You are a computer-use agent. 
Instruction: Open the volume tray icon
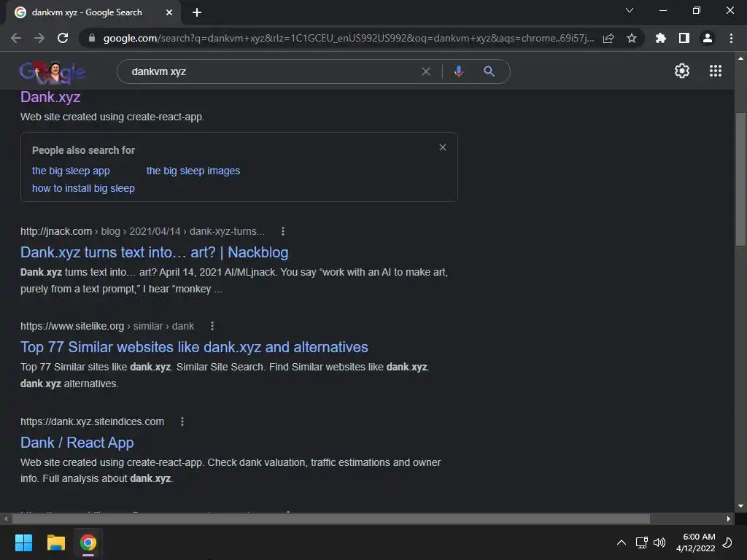click(659, 542)
